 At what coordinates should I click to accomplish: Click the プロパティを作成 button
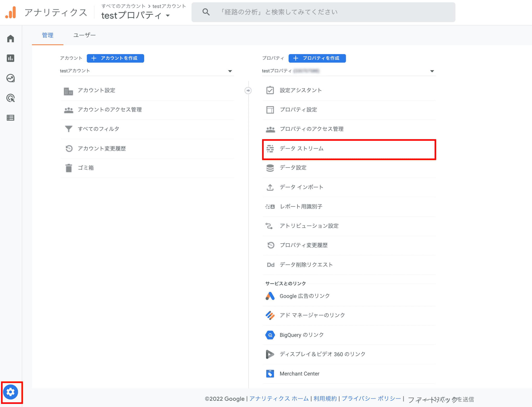click(317, 58)
